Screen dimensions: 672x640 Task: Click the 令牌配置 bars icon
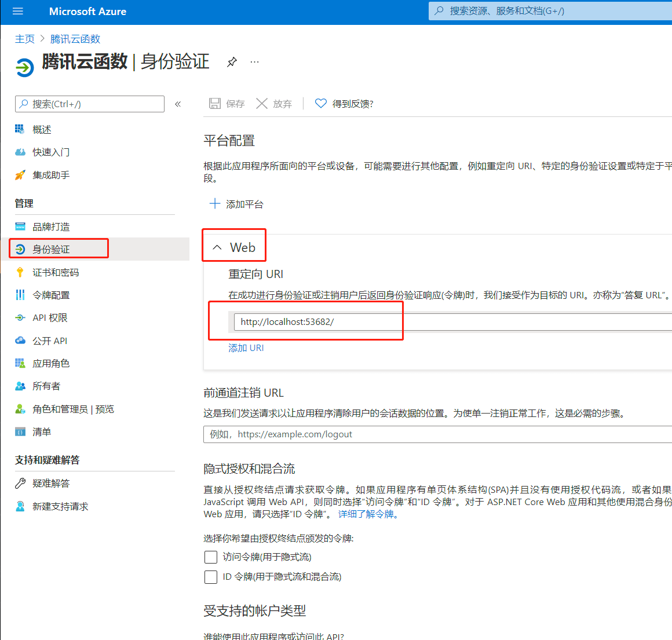(x=20, y=295)
